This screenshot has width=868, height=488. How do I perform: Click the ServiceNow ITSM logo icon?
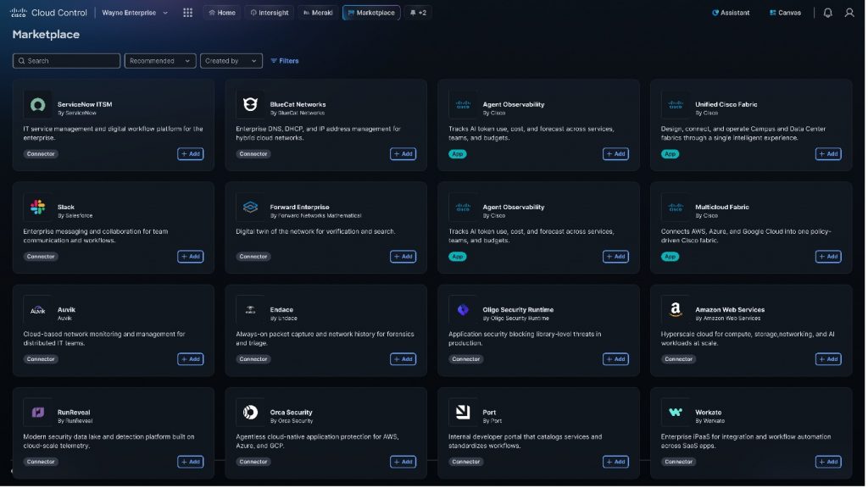tap(37, 104)
